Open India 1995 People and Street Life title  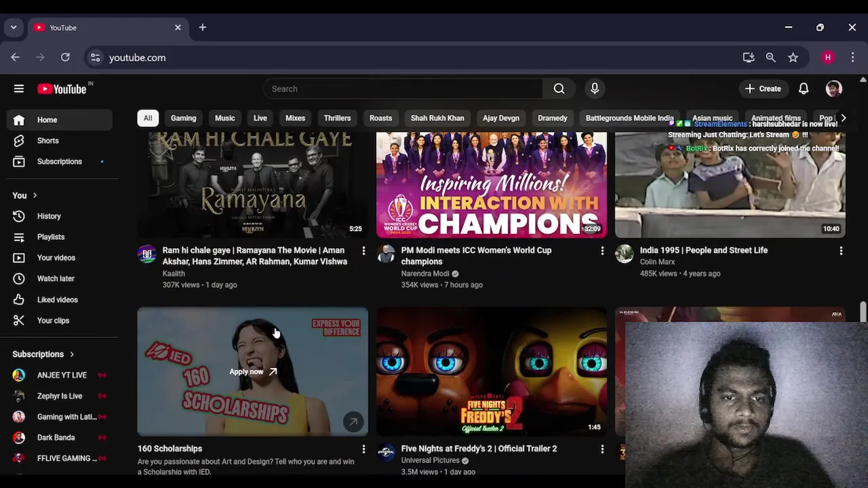pyautogui.click(x=704, y=251)
